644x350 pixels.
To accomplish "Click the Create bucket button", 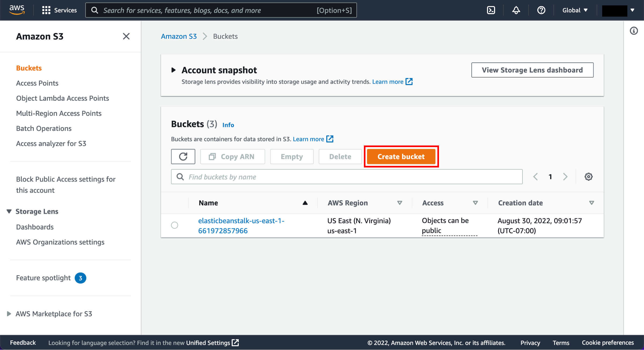I will pyautogui.click(x=401, y=156).
